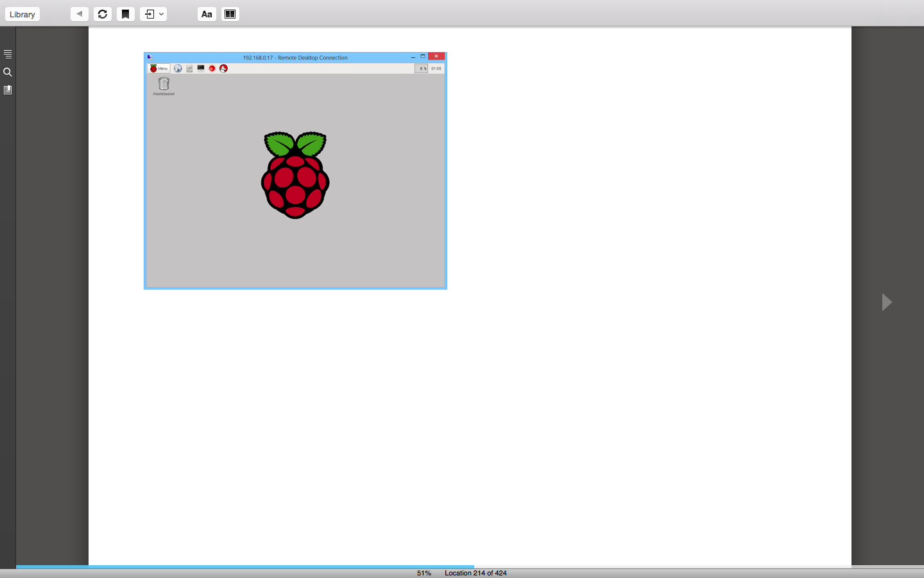The width and height of the screenshot is (924, 578).
Task: Bookmark this page
Action: 126,14
